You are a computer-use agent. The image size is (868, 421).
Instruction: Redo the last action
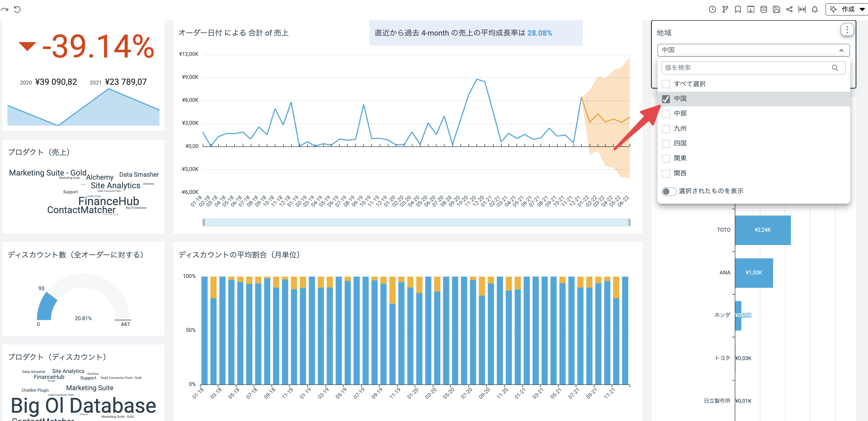coord(5,9)
